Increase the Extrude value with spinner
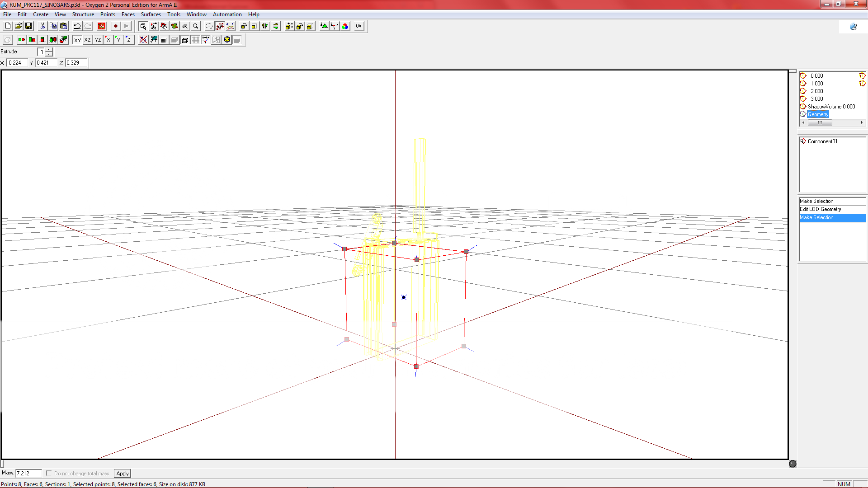Viewport: 868px width, 488px height. tap(49, 50)
